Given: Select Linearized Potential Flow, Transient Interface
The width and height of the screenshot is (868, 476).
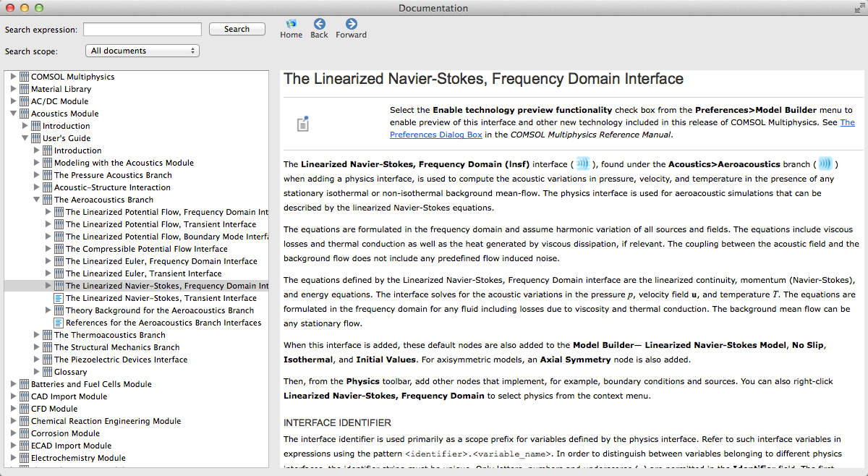Looking at the screenshot, I should (x=161, y=224).
